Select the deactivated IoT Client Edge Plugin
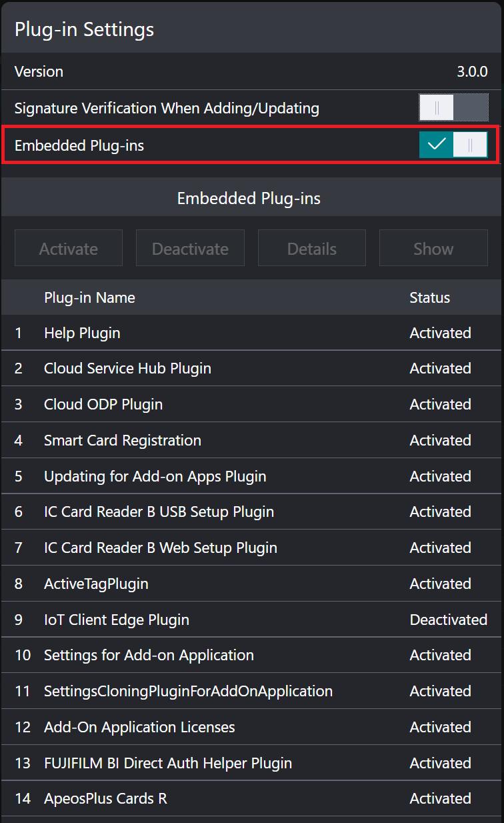Image resolution: width=504 pixels, height=823 pixels. coord(117,620)
